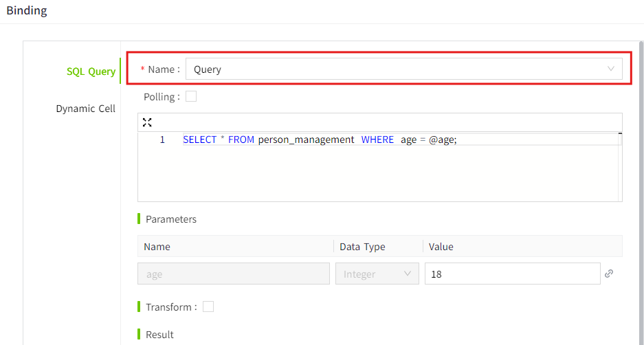
Task: Open the Name dropdown showing Query
Action: pyautogui.click(x=403, y=69)
